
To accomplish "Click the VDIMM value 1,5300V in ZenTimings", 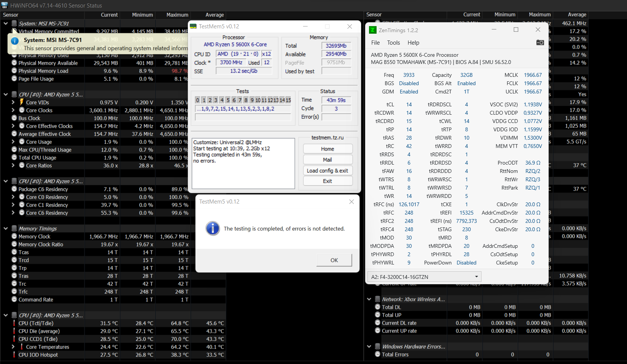I will pos(533,138).
